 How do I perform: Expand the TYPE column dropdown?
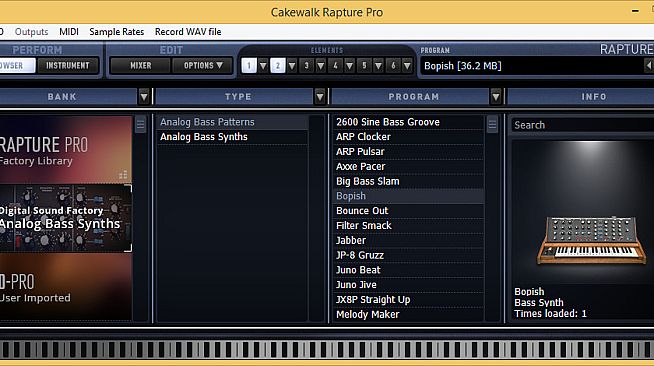tap(320, 97)
